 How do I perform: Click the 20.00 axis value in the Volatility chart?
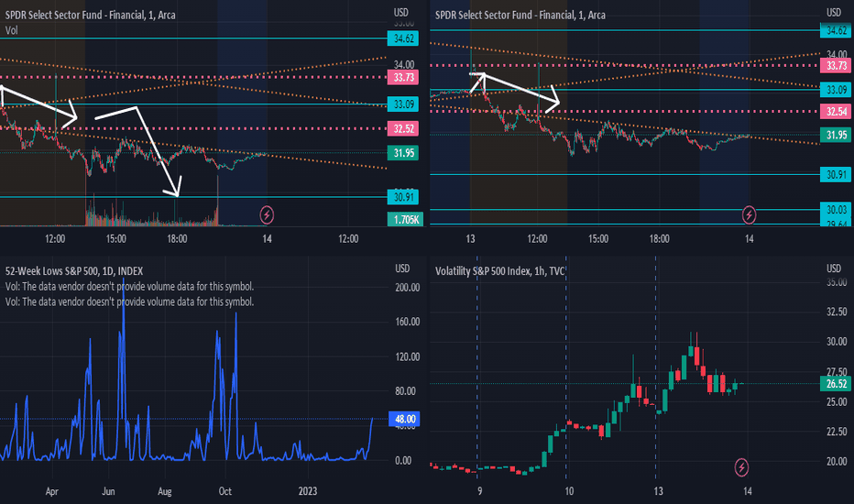click(x=837, y=461)
